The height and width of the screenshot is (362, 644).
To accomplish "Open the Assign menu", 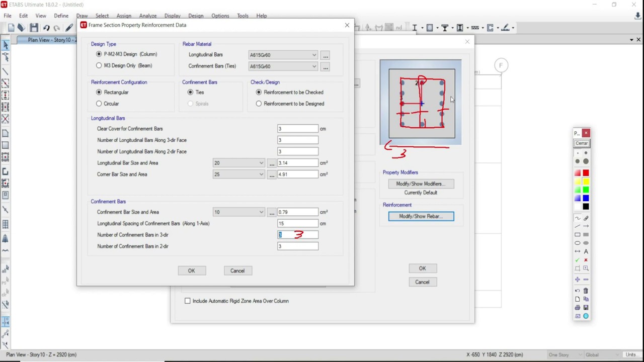I will click(x=123, y=16).
